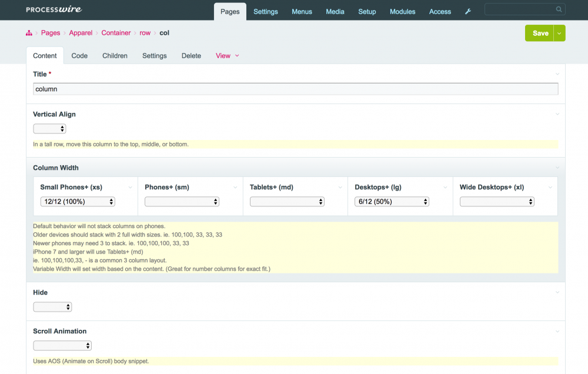Collapse the Column Width fieldset chevron
588x374 pixels.
point(557,168)
